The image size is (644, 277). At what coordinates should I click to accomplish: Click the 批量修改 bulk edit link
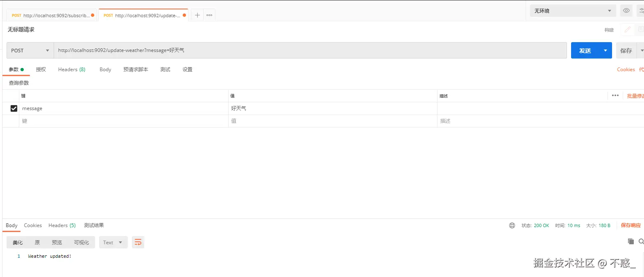(x=635, y=96)
